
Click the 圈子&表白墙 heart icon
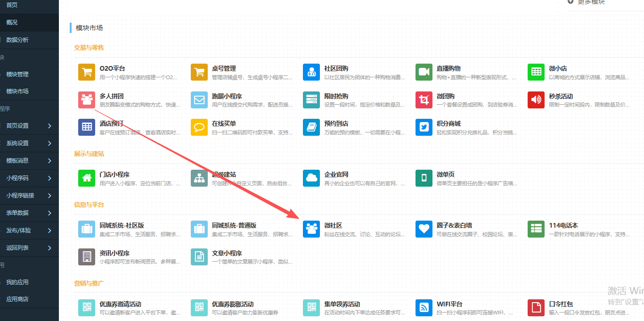(424, 229)
